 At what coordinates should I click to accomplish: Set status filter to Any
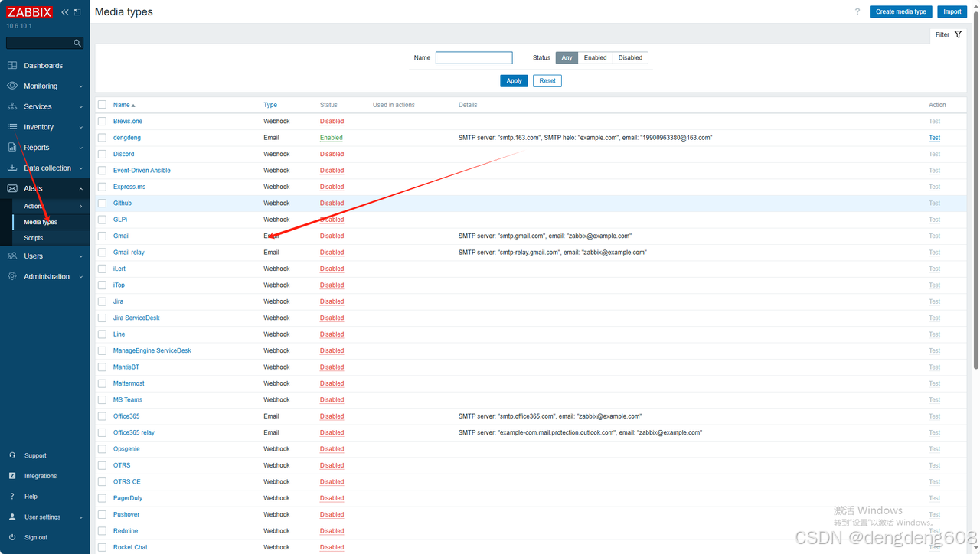(x=567, y=57)
